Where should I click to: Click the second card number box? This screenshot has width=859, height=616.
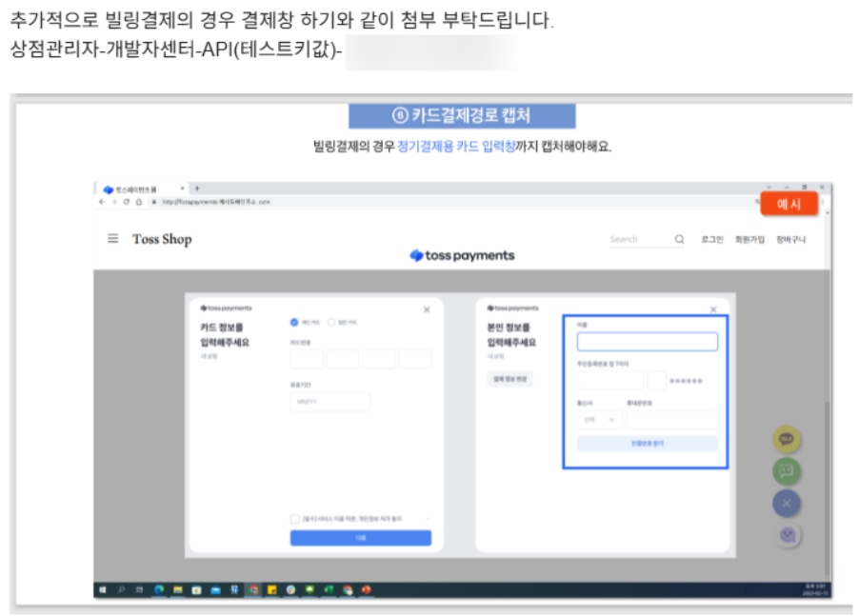click(343, 360)
